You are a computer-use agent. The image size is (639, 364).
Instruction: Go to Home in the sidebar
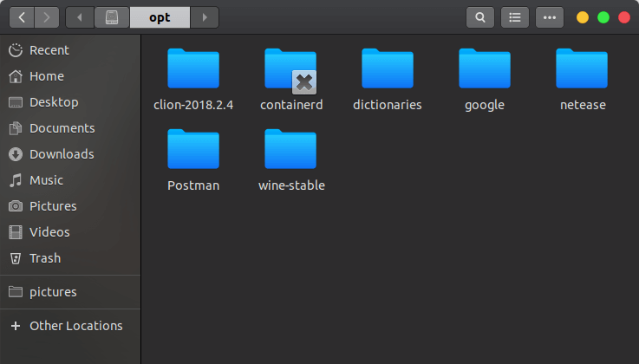click(x=46, y=76)
